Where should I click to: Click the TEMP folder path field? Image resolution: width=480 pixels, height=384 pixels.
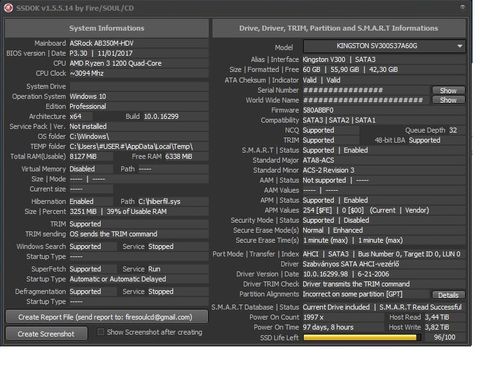click(139, 147)
